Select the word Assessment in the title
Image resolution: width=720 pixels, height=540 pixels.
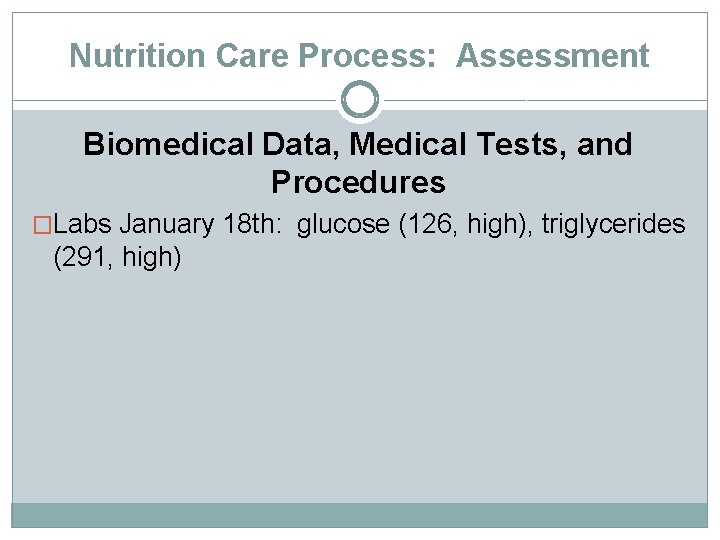coord(552,56)
